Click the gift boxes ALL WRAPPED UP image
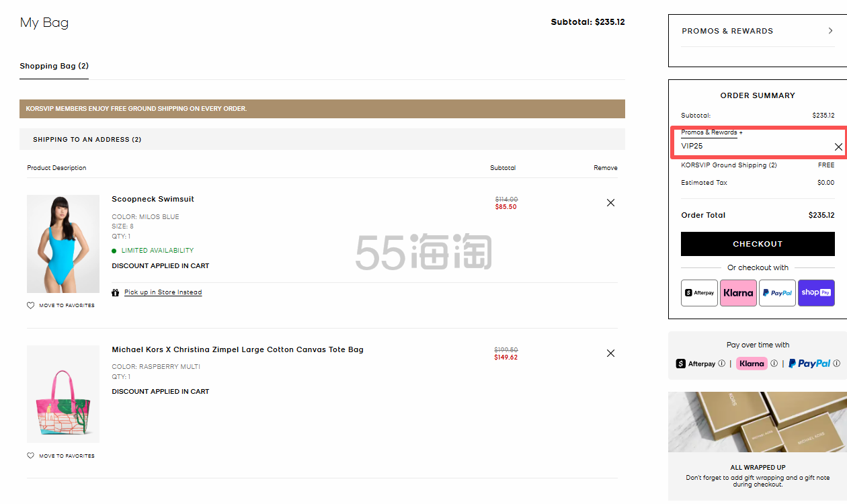Image resolution: width=847 pixels, height=504 pixels. (x=758, y=421)
